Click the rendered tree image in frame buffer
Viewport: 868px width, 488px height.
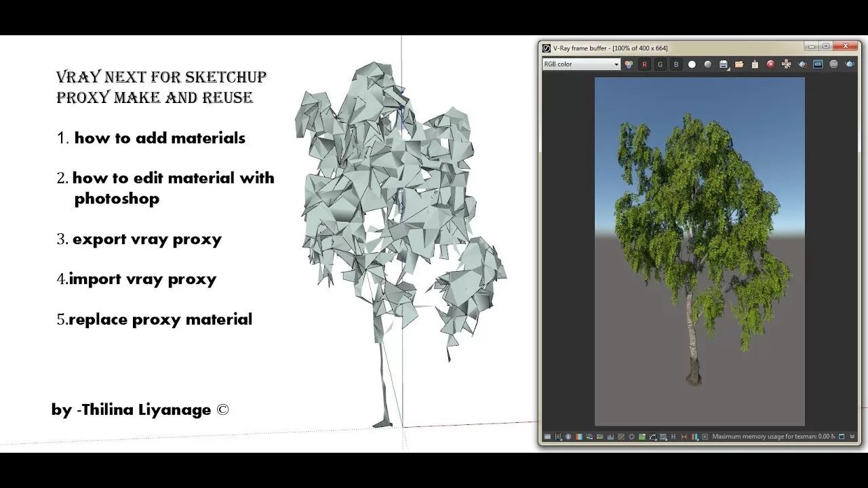[x=700, y=251]
